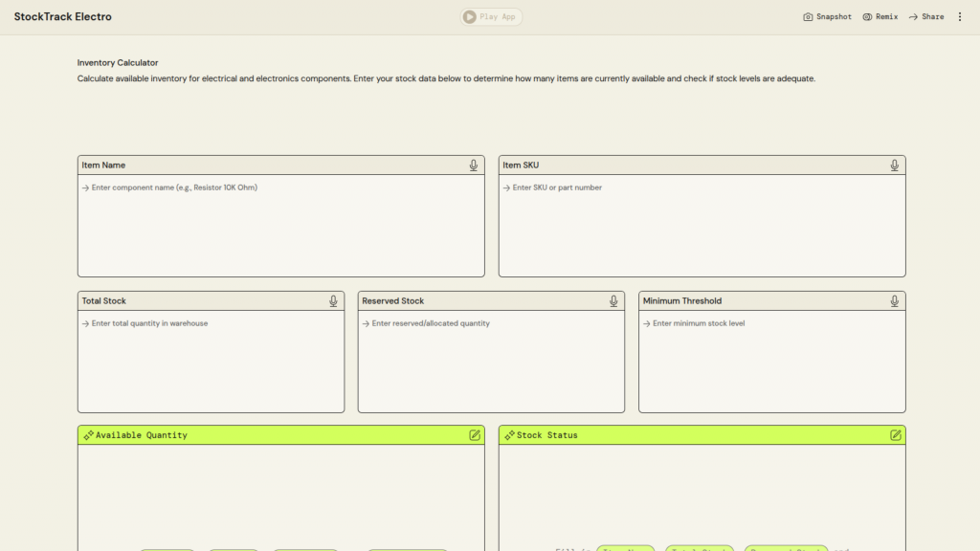Image resolution: width=980 pixels, height=551 pixels.
Task: Click the microphone icon in Item SKU
Action: [x=894, y=165]
